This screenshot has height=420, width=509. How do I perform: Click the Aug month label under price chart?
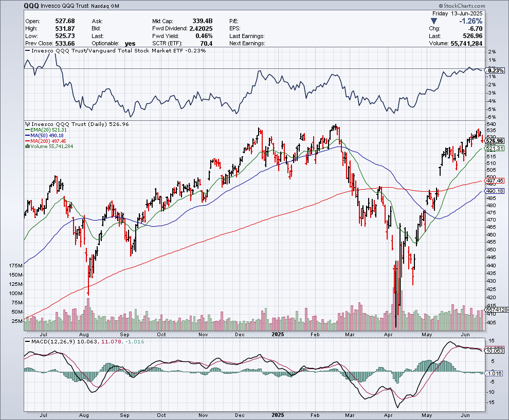tap(84, 334)
